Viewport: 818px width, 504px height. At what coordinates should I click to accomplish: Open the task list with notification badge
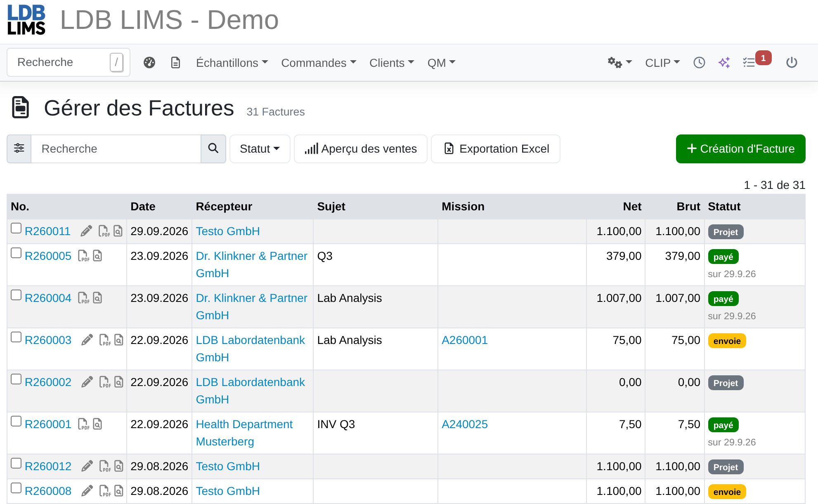click(756, 61)
